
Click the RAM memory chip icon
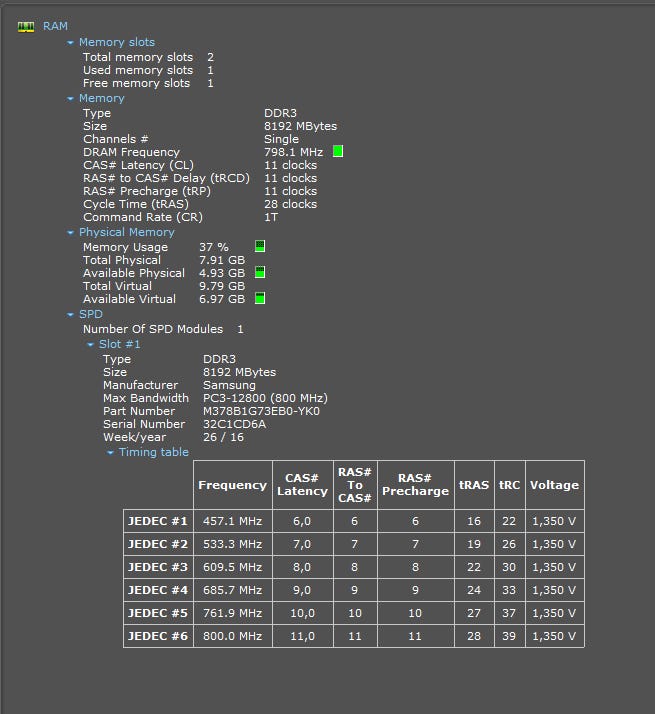point(26,27)
